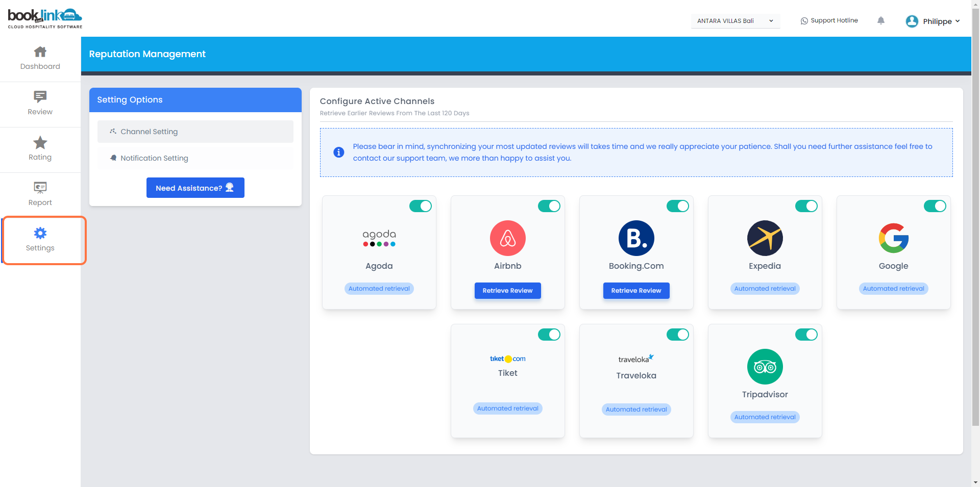
Task: Go to Dashboard menu label
Action: point(40,66)
